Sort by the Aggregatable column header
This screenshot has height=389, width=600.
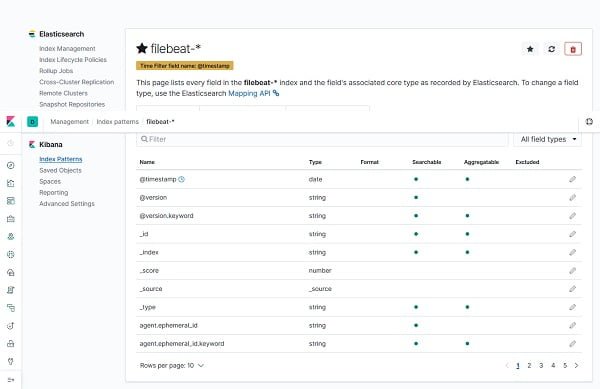(481, 162)
